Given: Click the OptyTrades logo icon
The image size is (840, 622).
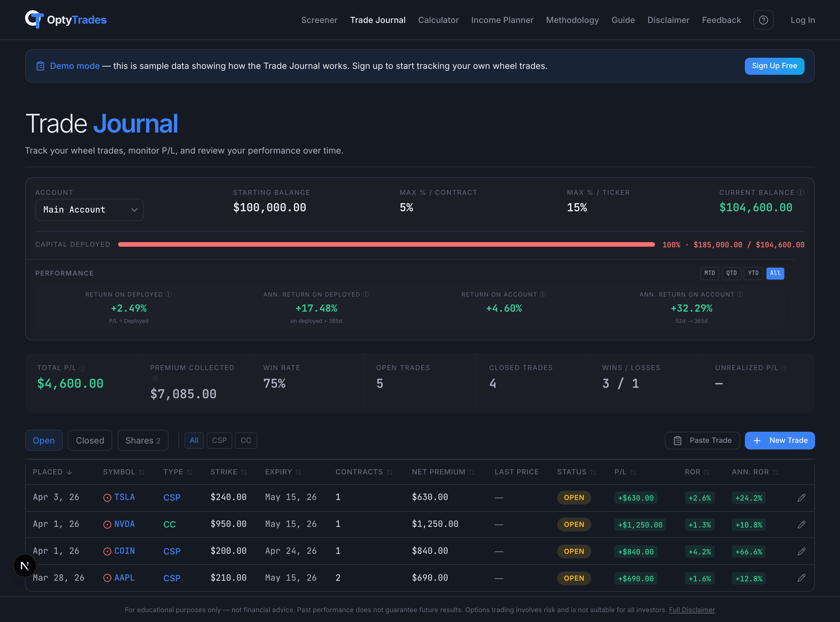Looking at the screenshot, I should point(35,20).
